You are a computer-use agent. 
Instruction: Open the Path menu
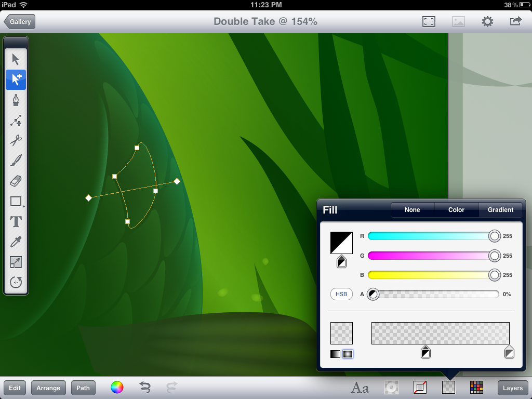[x=83, y=388]
